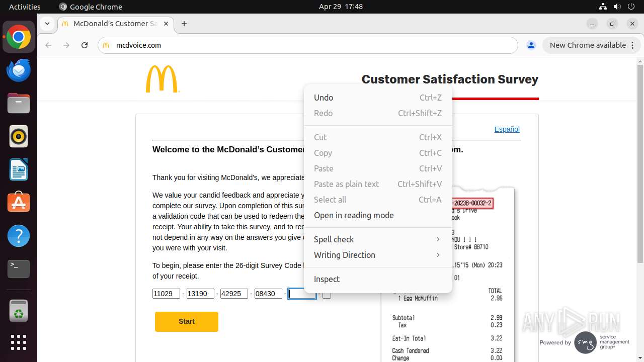This screenshot has width=644, height=362.
Task: Click the yellow Start button
Action: [187, 321]
